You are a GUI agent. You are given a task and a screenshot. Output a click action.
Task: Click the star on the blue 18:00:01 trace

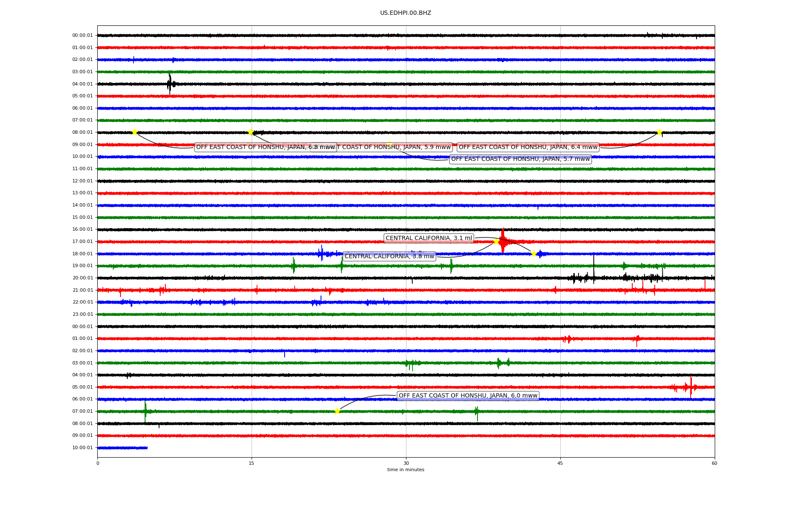click(534, 254)
